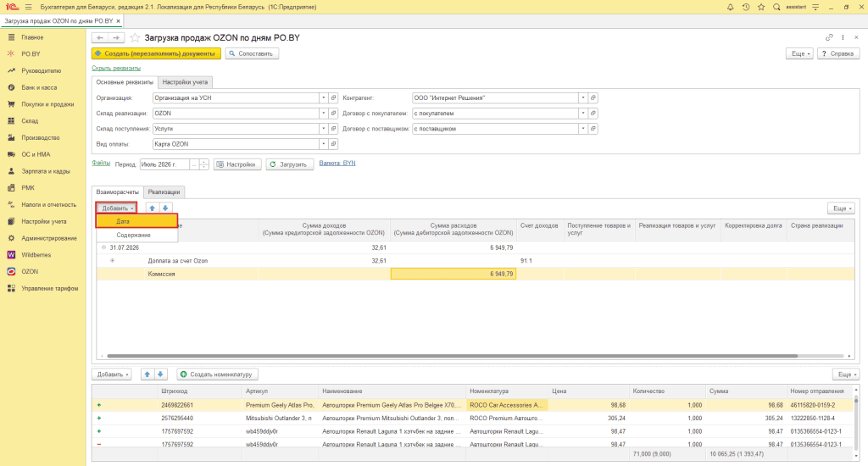The height and width of the screenshot is (466, 868).
Task: Open Администрирование section
Action: [x=48, y=238]
